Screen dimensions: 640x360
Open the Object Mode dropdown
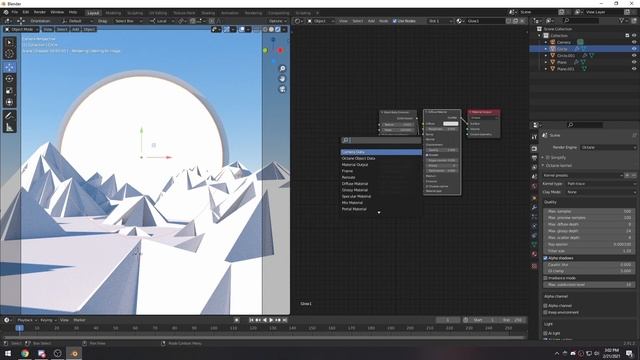pos(22,29)
